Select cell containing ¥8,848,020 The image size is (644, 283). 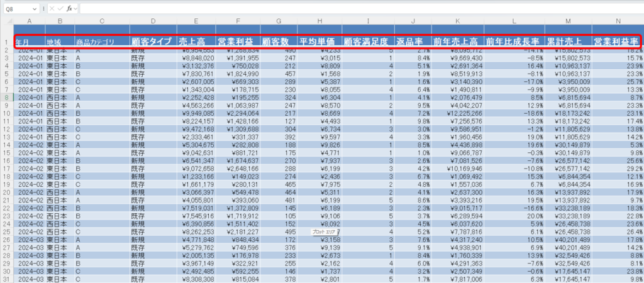[197, 58]
